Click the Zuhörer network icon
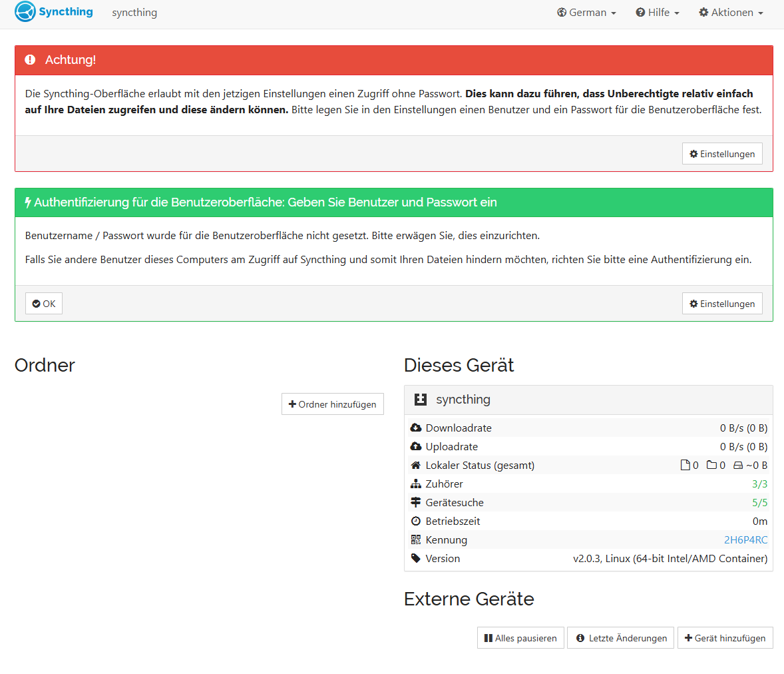Screen dimensions: 784x674 tap(416, 484)
